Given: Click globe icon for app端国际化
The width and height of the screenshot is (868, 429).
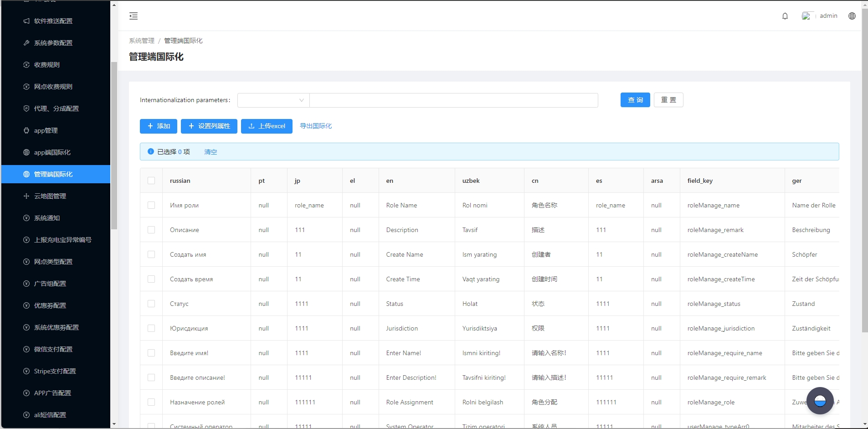Looking at the screenshot, I should 26,152.
